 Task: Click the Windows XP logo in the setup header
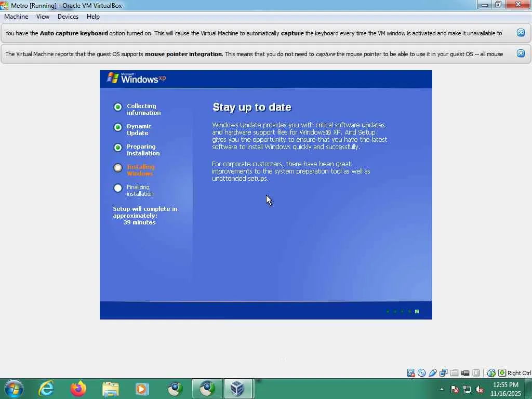pos(137,78)
